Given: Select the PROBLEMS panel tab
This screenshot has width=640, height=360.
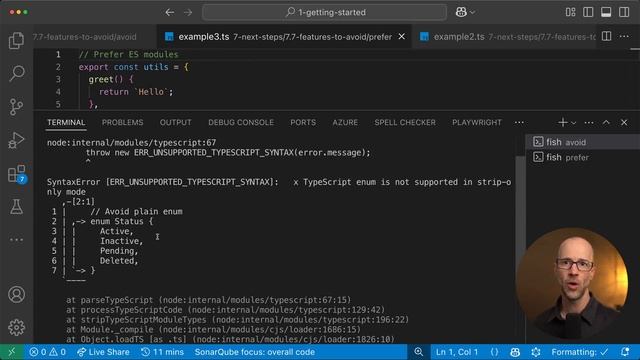Looking at the screenshot, I should [x=122, y=122].
